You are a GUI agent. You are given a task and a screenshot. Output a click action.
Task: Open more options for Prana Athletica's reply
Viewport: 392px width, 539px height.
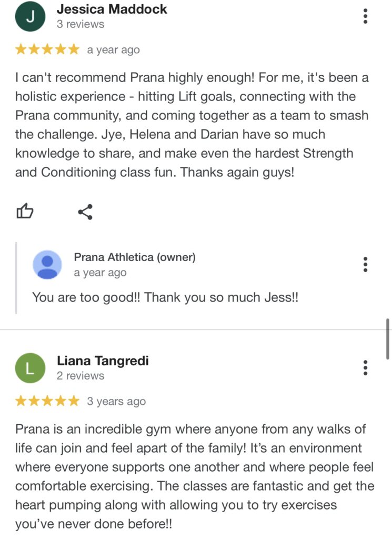point(365,264)
